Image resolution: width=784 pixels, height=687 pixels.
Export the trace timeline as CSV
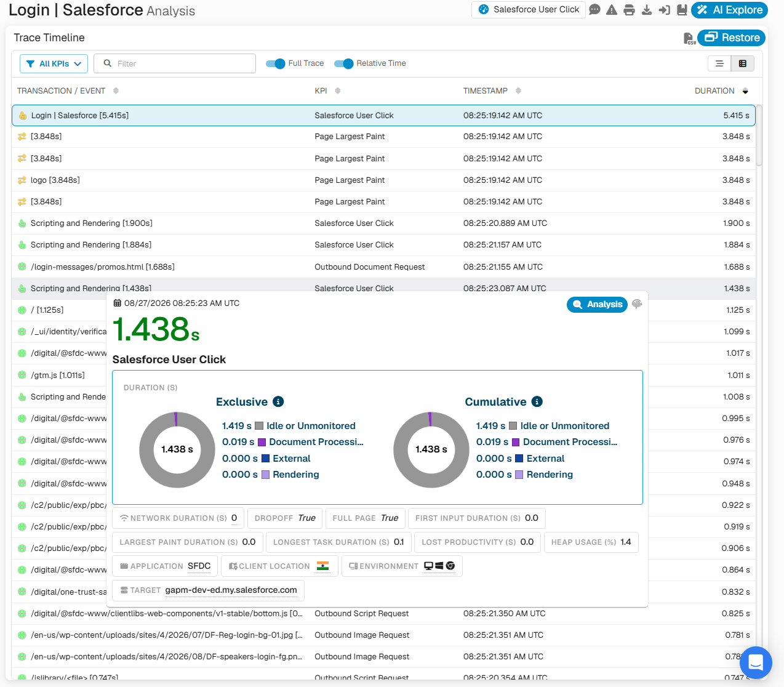[689, 38]
